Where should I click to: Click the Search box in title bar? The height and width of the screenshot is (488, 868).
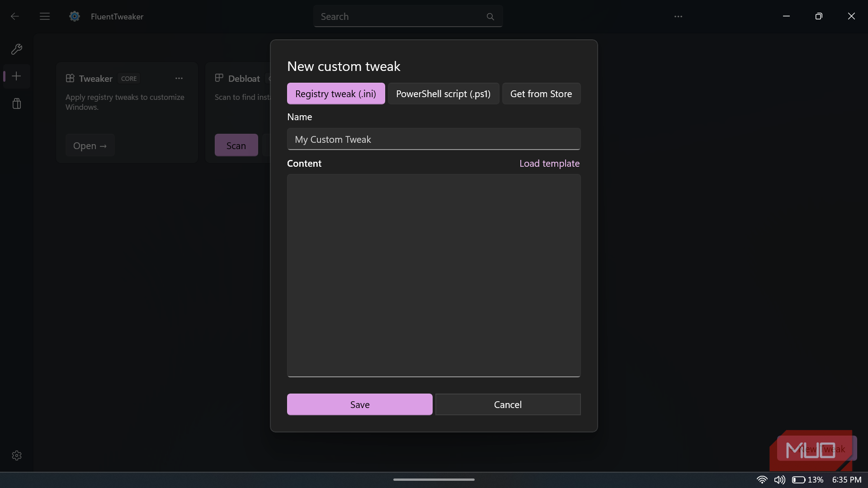[x=408, y=17]
